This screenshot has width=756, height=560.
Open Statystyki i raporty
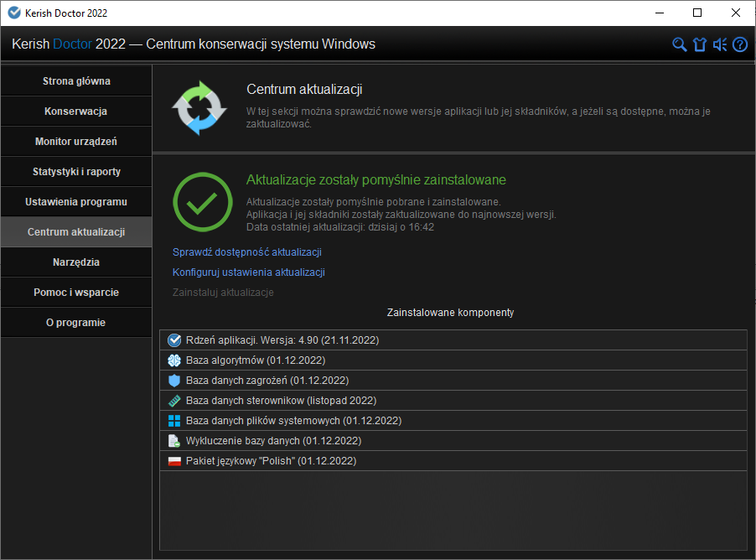76,172
